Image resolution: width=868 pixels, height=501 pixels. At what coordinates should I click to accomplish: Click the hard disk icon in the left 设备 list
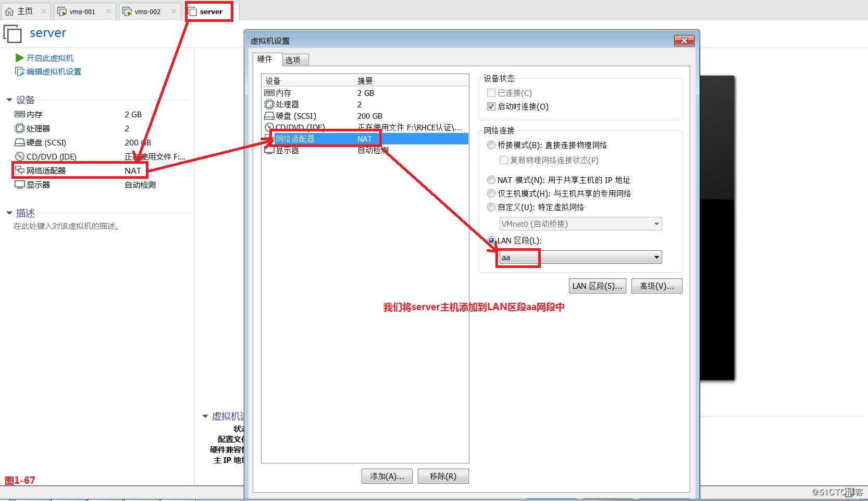(20, 142)
